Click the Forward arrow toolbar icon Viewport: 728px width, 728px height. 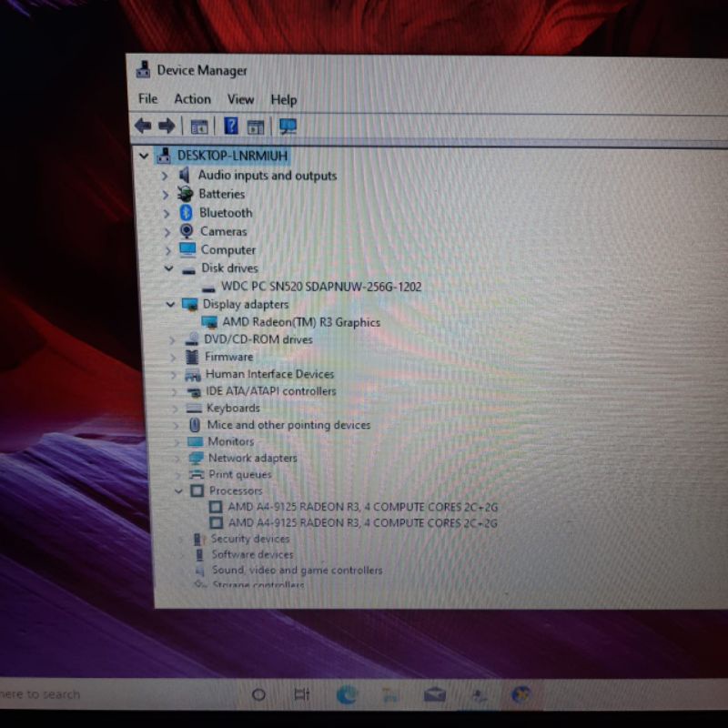pos(167,126)
